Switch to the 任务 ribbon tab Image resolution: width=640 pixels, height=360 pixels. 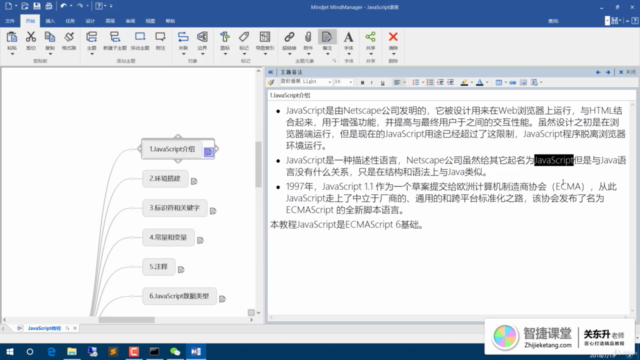(70, 21)
